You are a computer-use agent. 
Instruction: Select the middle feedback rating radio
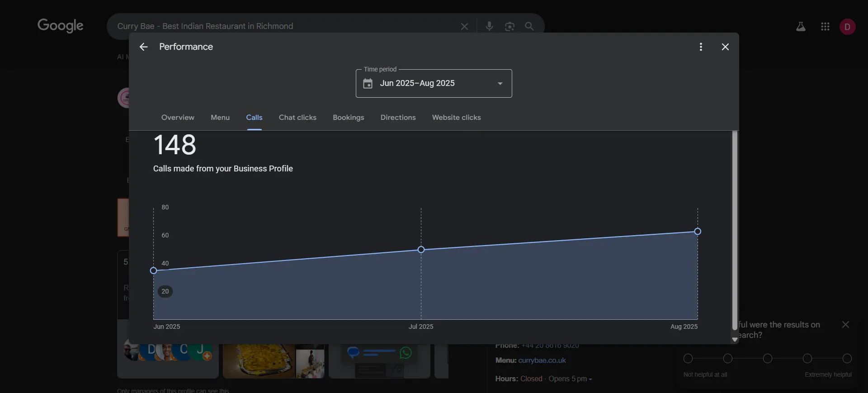click(x=768, y=359)
